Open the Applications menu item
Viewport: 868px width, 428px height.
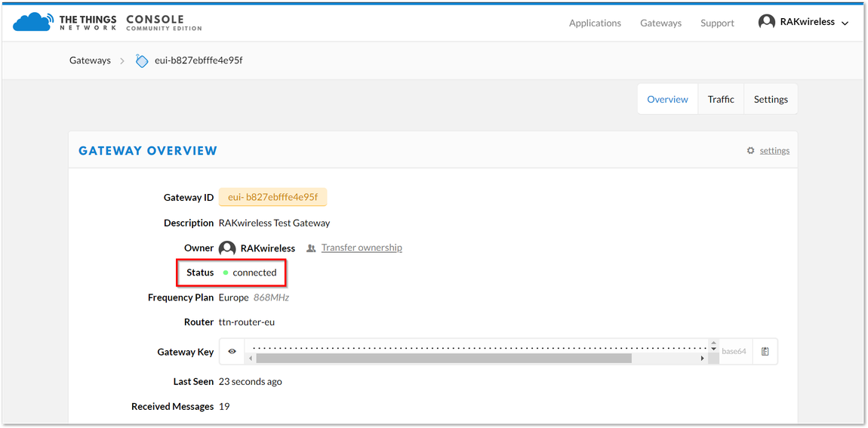pyautogui.click(x=595, y=23)
